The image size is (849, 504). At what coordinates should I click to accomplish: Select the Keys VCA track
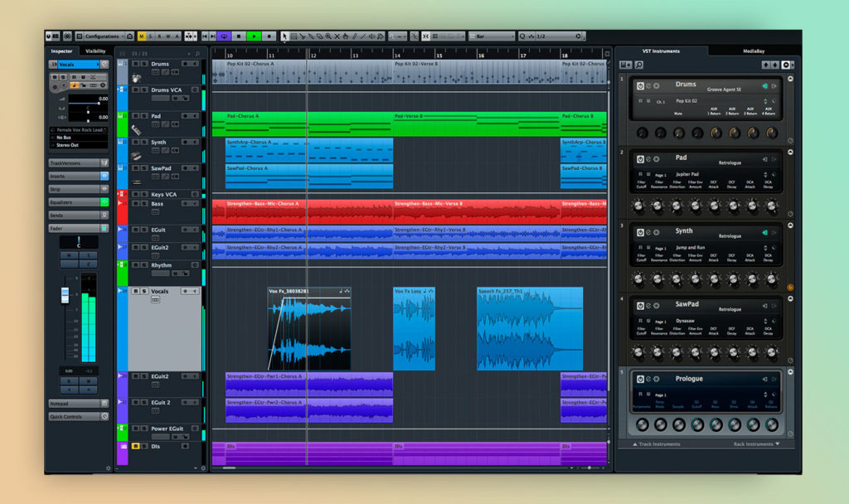coord(163,194)
